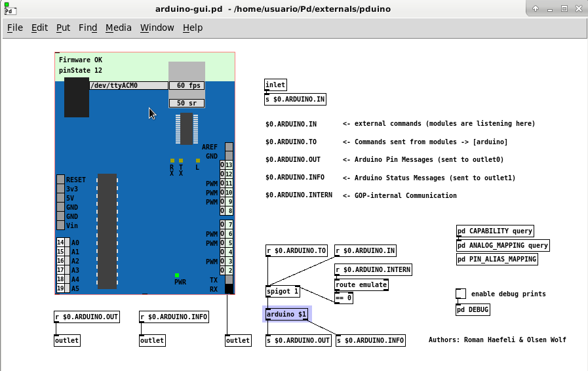Click the black USB port block
Viewport: 588px width, 371px height.
[77, 98]
